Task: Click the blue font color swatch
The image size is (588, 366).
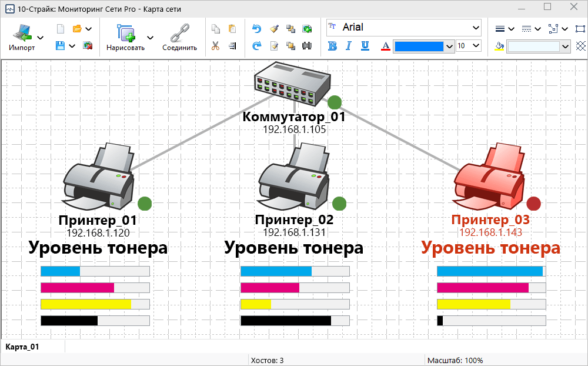Action: [419, 46]
